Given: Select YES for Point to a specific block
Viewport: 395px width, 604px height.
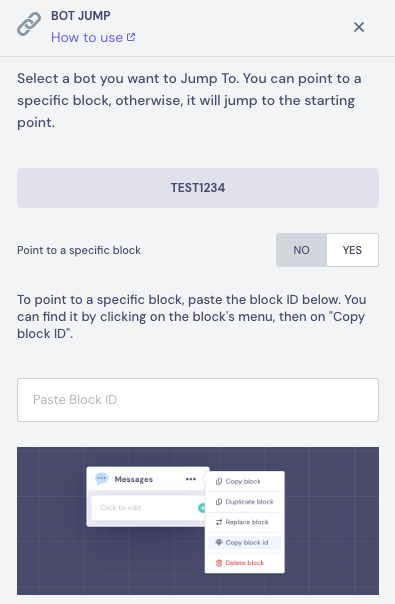Looking at the screenshot, I should 352,250.
